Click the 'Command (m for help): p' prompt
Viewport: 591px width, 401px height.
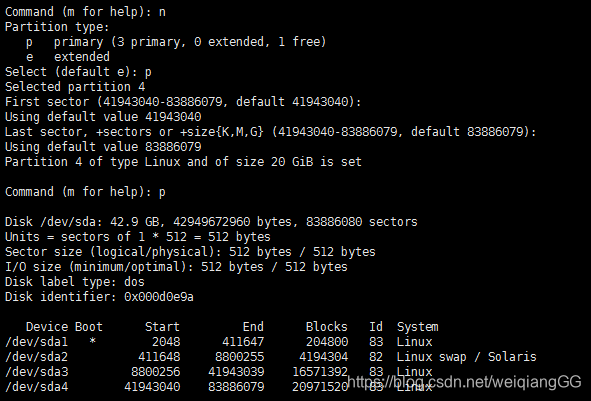(85, 192)
